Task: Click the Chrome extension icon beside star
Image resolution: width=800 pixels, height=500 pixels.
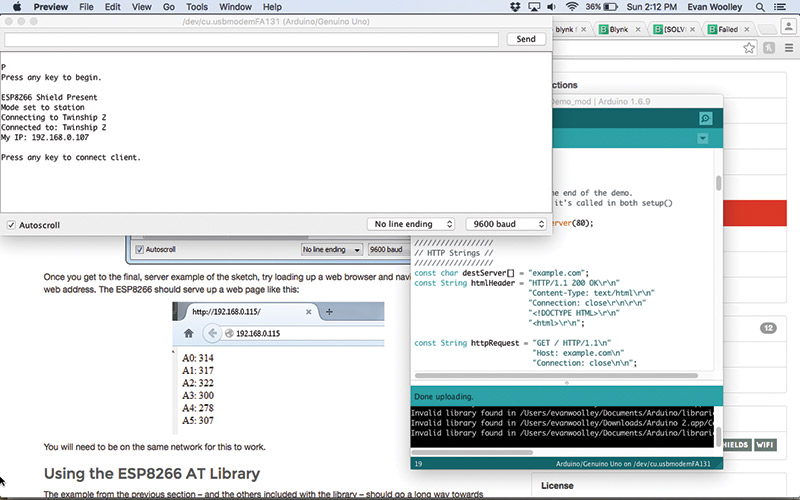Action: [769, 48]
